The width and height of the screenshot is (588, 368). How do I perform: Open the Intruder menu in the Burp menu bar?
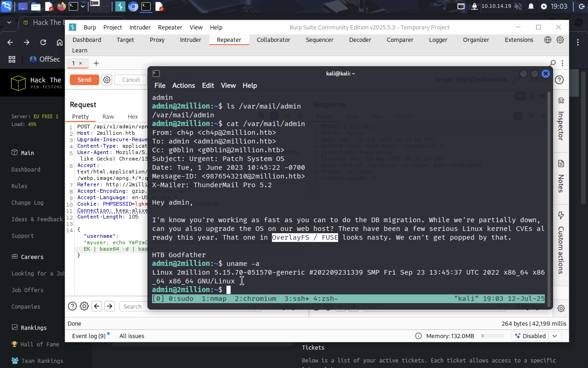pyautogui.click(x=140, y=27)
